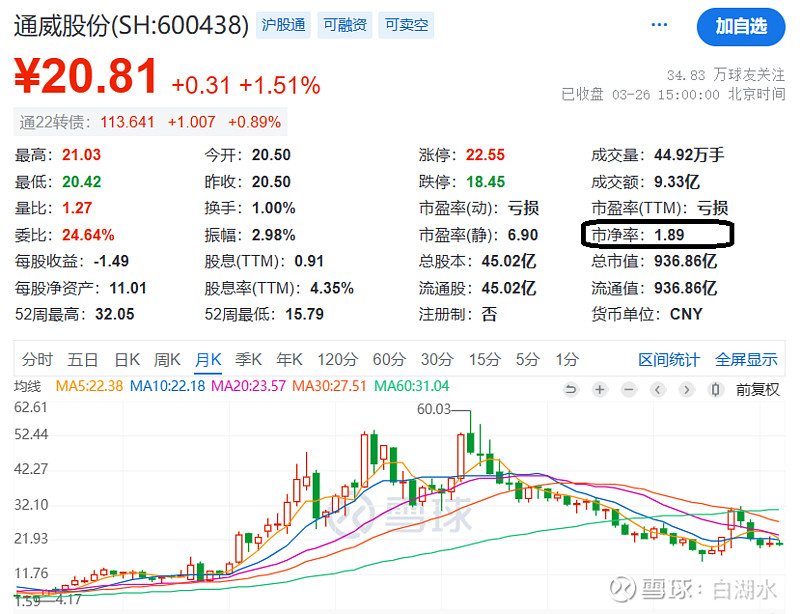Click the 最低 value 20.42

click(82, 182)
